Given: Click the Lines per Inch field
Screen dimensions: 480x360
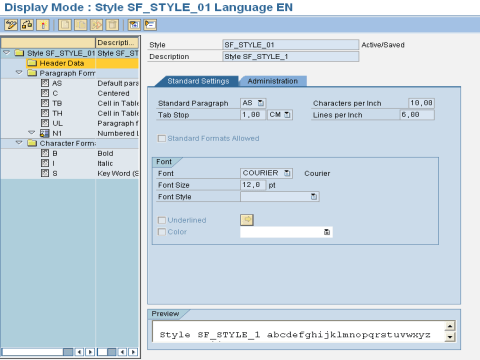Looking at the screenshot, I should point(417,115).
